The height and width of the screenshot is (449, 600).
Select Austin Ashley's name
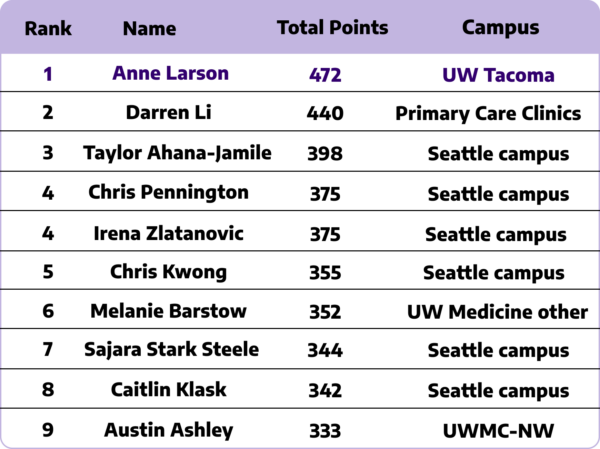168,430
